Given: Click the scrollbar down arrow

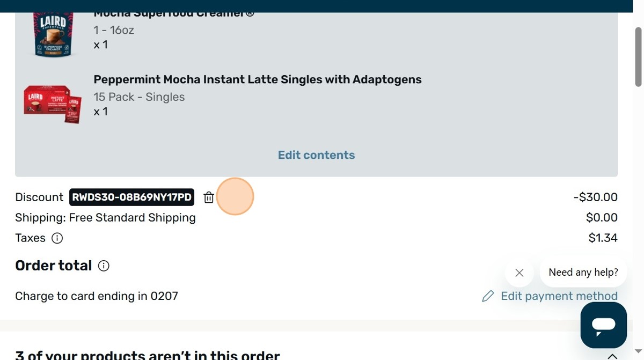Looking at the screenshot, I should coord(638,351).
